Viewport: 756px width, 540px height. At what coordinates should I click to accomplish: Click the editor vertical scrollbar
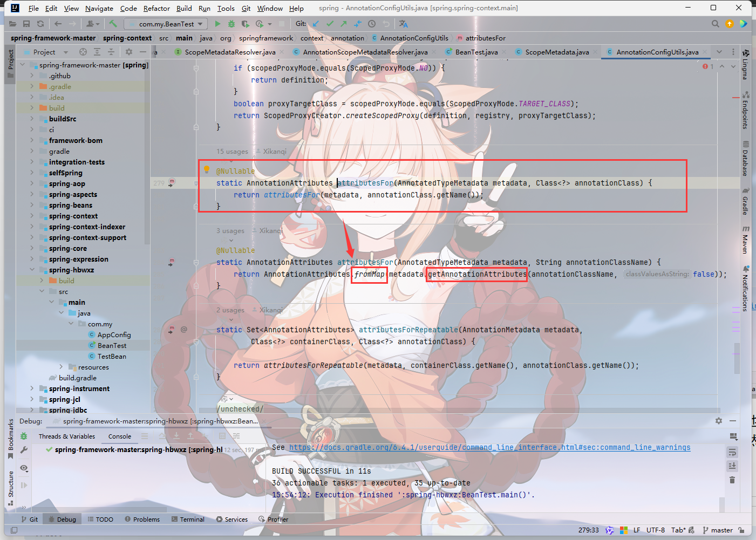tap(737, 358)
